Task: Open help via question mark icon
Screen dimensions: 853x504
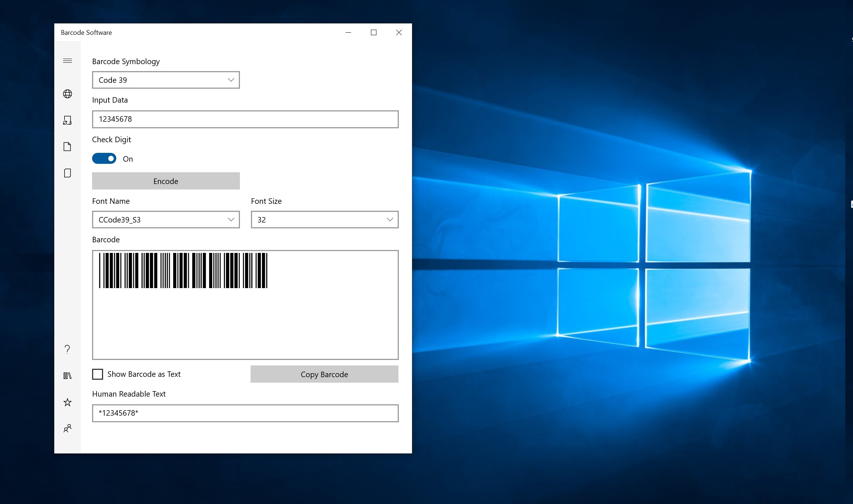Action: [x=68, y=349]
